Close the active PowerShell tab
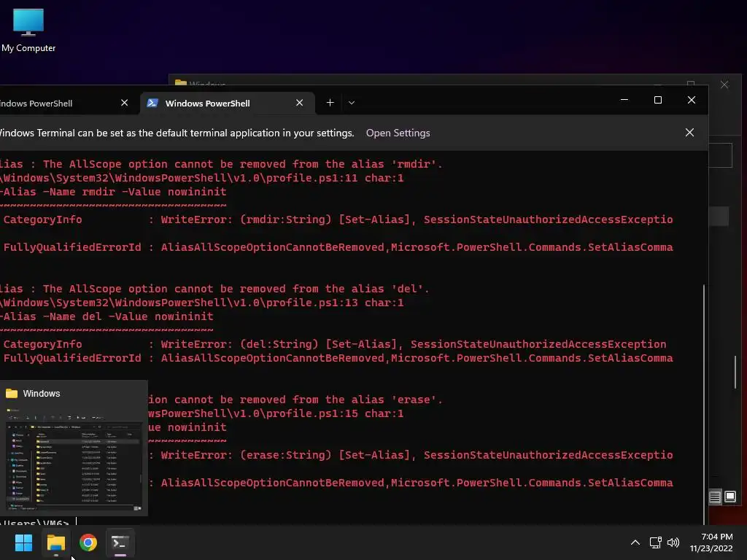747x560 pixels. [x=299, y=103]
